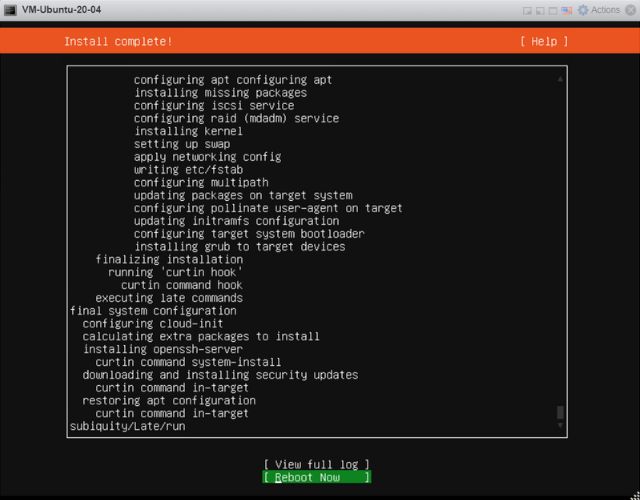Click 'subiquity/Late/run' log line
The width and height of the screenshot is (640, 500).
click(x=127, y=427)
